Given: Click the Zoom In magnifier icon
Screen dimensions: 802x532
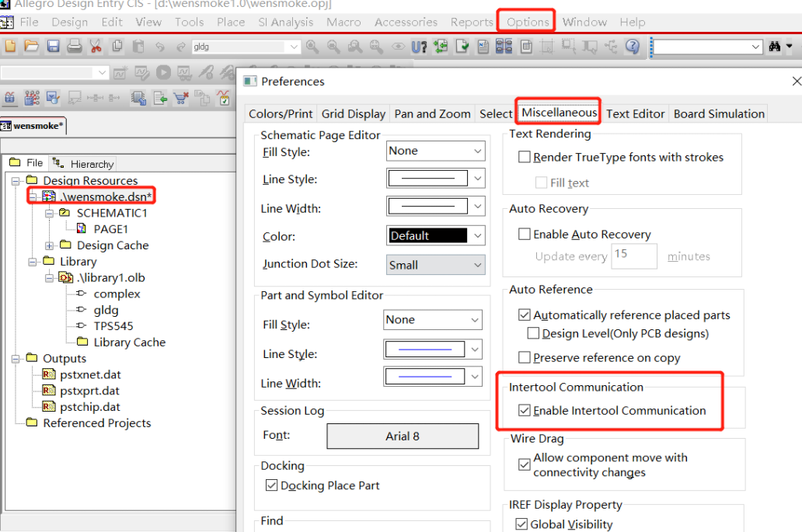Looking at the screenshot, I should pyautogui.click(x=312, y=47).
